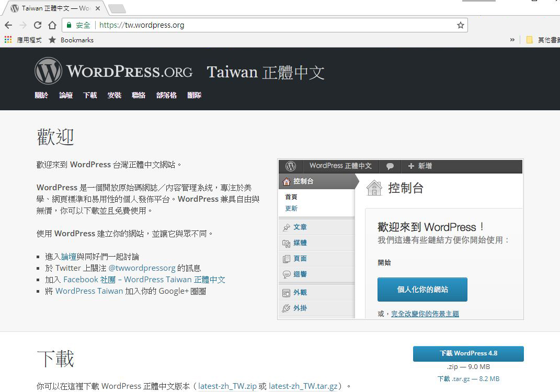Click the green secure lock icon
Image resolution: width=560 pixels, height=392 pixels.
(x=69, y=25)
